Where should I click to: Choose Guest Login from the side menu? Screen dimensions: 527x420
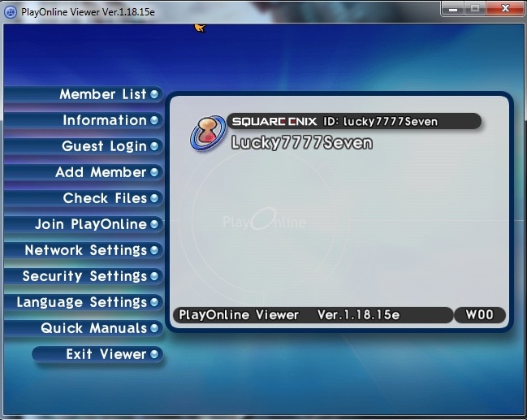[104, 146]
